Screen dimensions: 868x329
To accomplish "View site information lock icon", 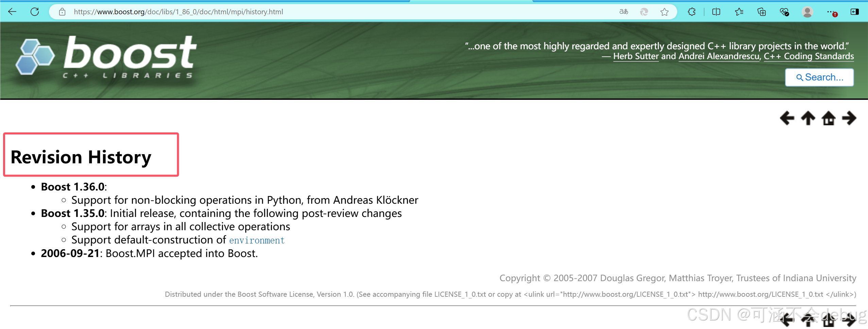I will click(62, 12).
